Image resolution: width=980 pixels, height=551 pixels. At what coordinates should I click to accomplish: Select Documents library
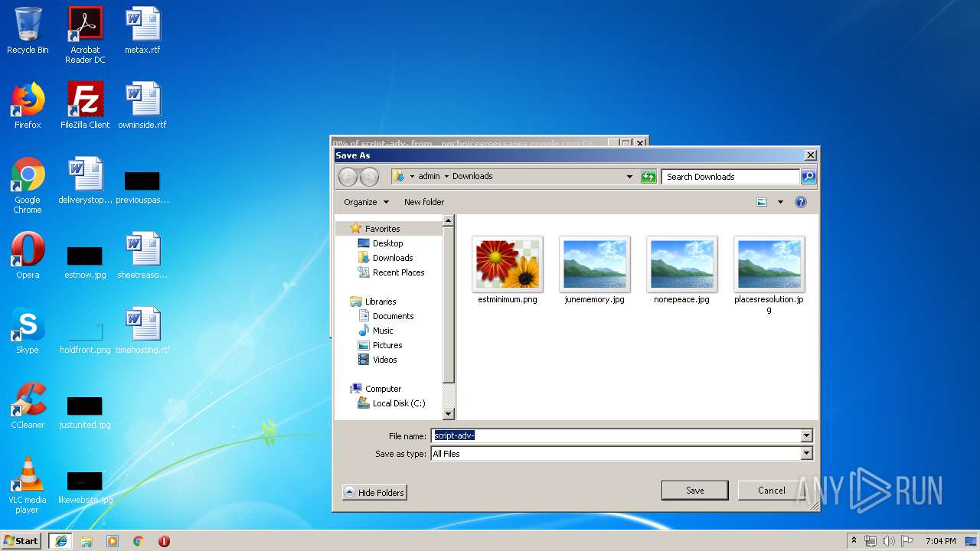coord(386,316)
